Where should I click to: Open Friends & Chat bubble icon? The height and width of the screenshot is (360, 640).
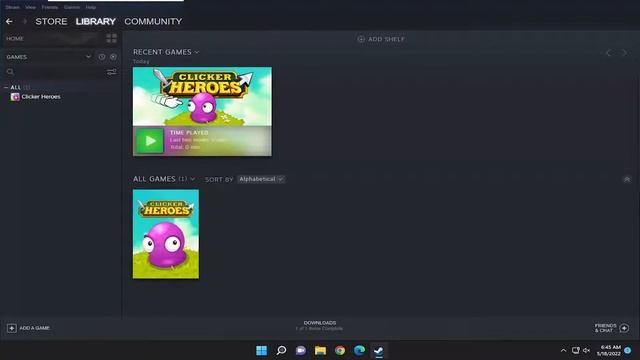(624, 328)
